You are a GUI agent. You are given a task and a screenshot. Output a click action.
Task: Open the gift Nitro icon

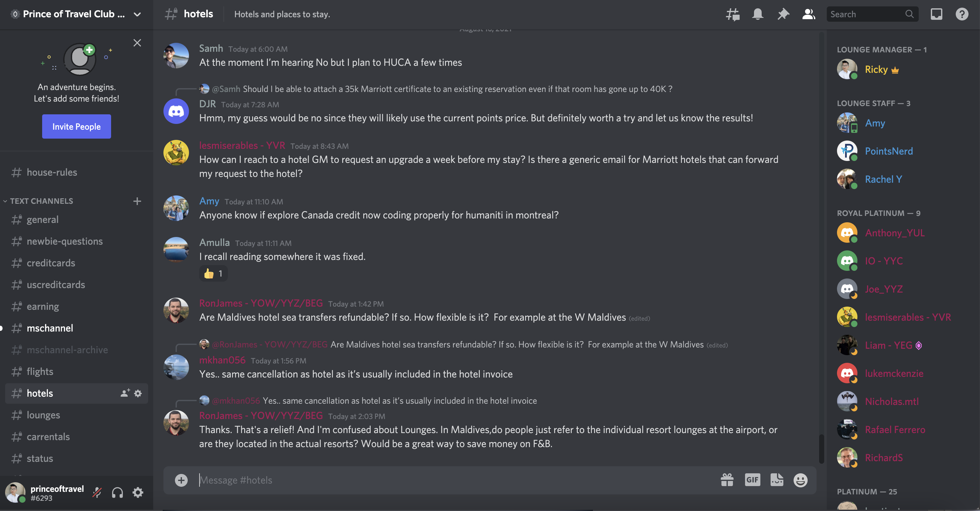727,480
